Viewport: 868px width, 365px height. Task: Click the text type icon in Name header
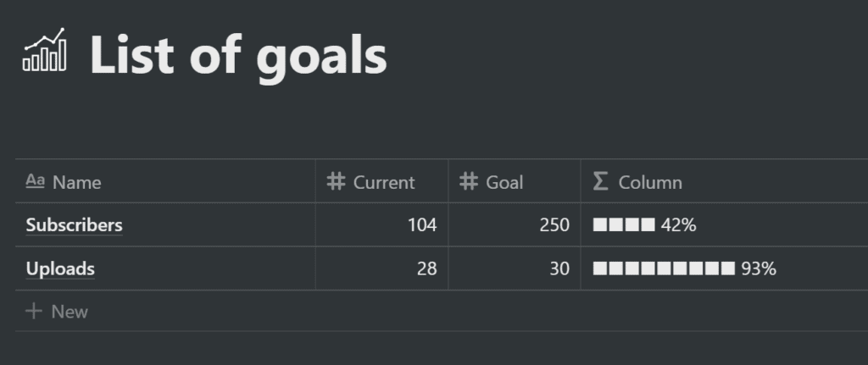[x=35, y=181]
